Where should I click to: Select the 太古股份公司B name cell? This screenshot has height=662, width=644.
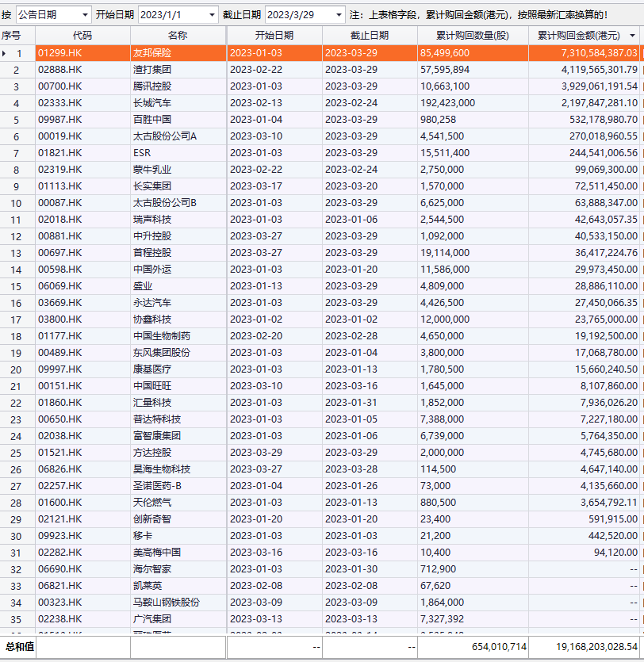(x=178, y=203)
